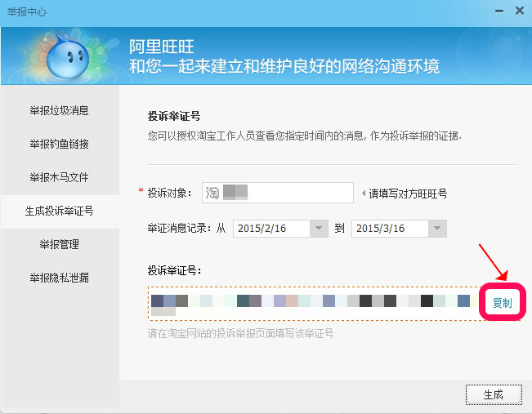Click the 请填写对方旺旺号 hint text

point(408,194)
